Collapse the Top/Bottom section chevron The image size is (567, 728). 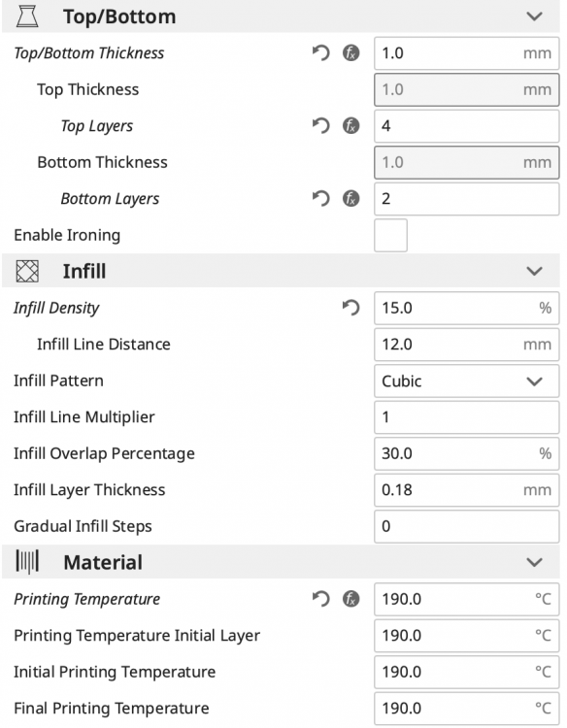click(535, 17)
